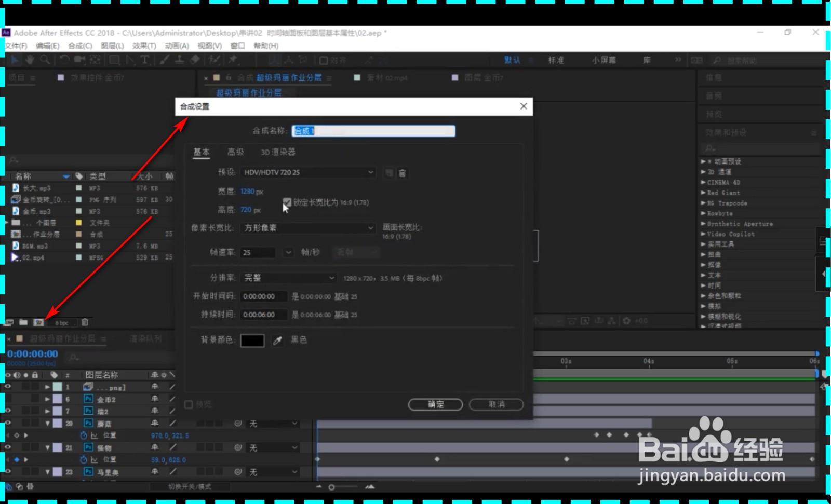
Task: Click the Project panel trash delete icon
Action: click(85, 322)
